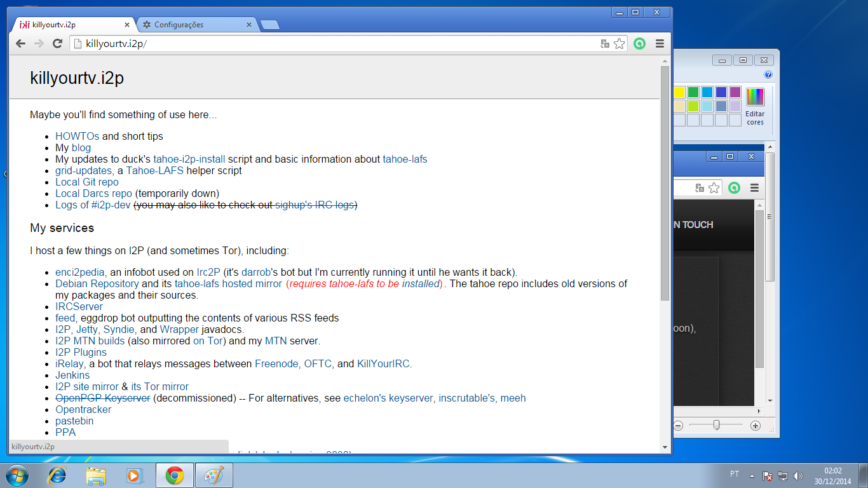Click the grid-updates link
Screen dimensions: 868x488
[x=85, y=170]
